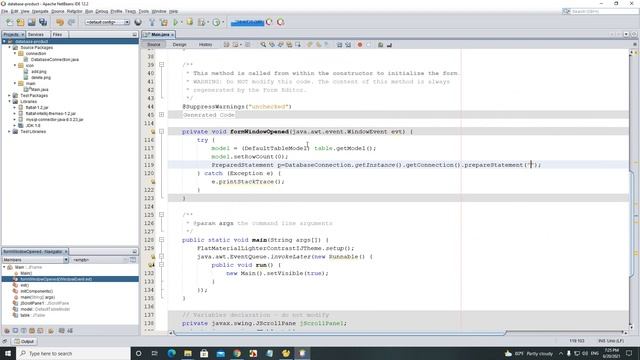Click the Shift Line Left icon
Image resolution: width=640 pixels, height=360 pixels.
[x=339, y=44]
